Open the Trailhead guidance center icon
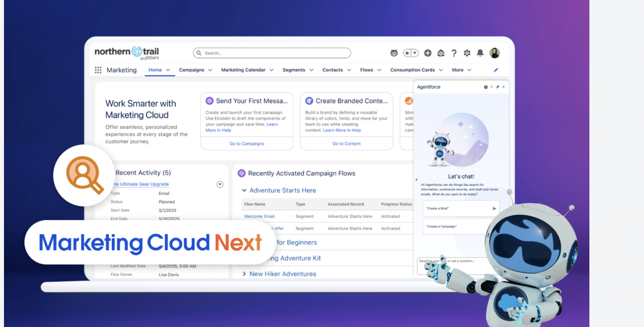 pyautogui.click(x=441, y=53)
